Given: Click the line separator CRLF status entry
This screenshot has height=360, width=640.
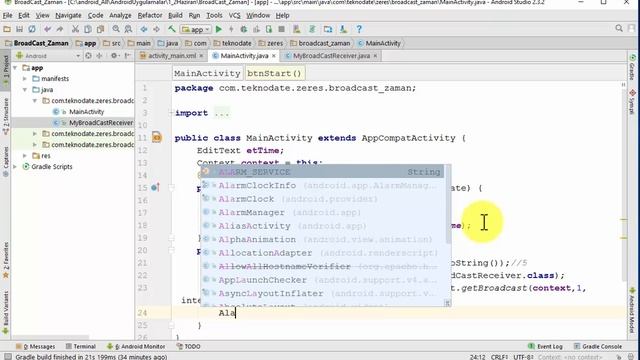Looking at the screenshot, I should click(499, 357).
